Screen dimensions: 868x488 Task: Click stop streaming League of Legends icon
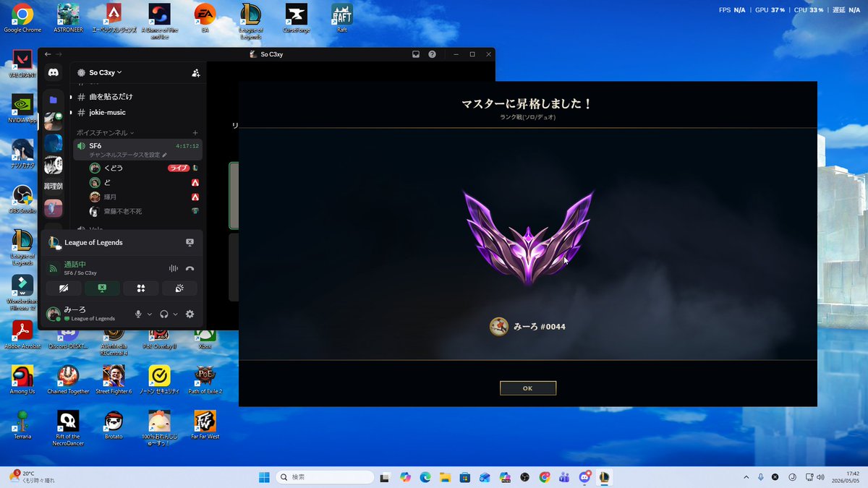190,242
